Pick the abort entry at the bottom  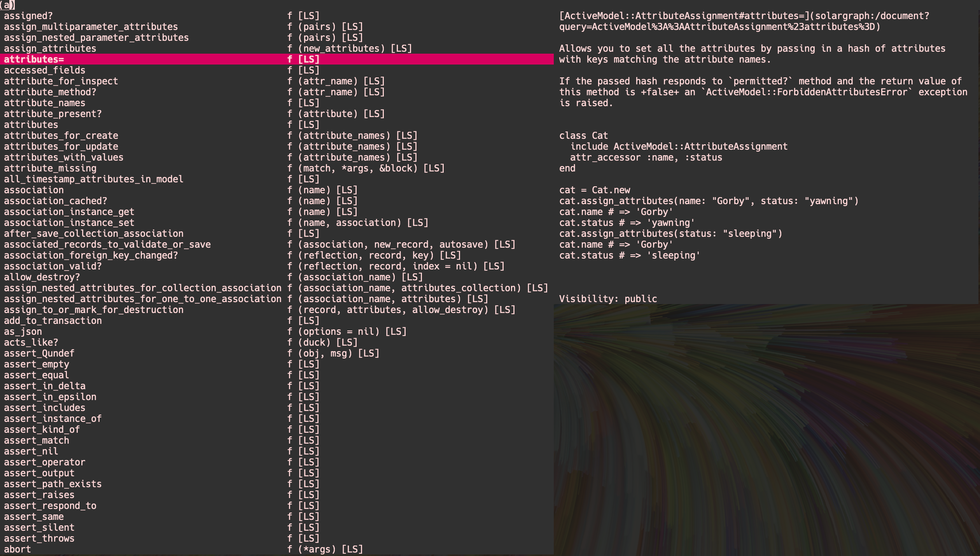pyautogui.click(x=17, y=549)
